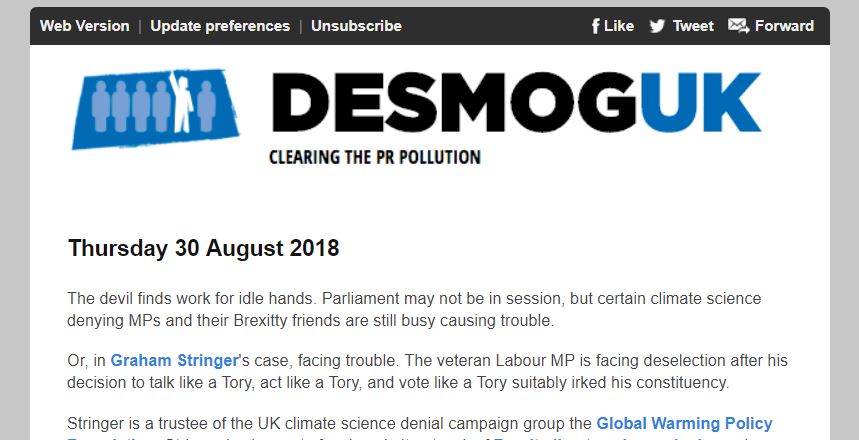Click the blue UK letters in header
The height and width of the screenshot is (440, 859).
[700, 102]
